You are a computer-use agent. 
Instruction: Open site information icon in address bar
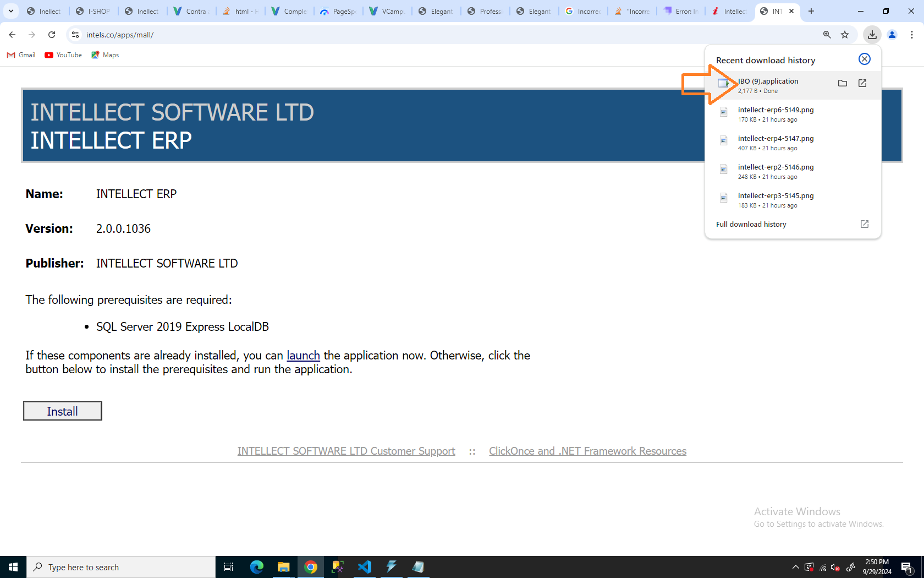[x=75, y=35]
